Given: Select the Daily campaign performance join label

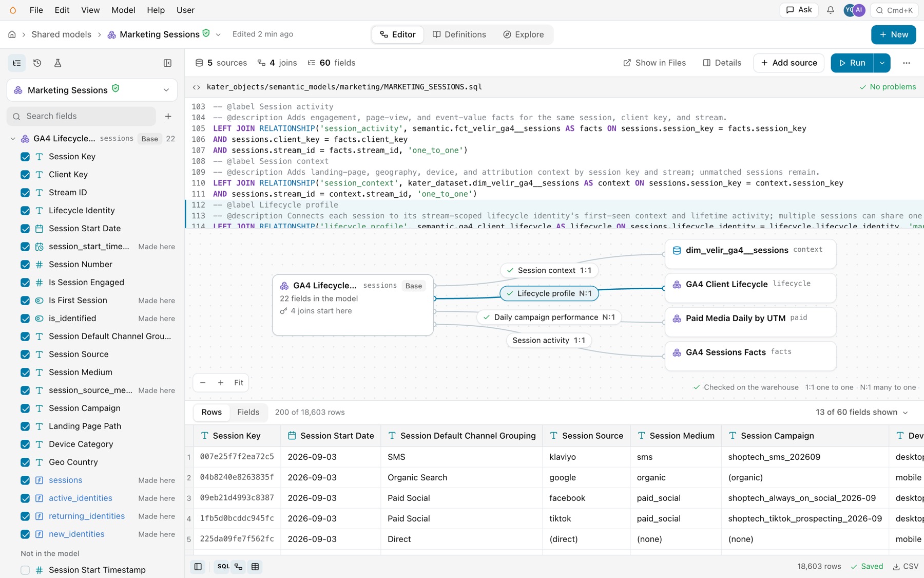Looking at the screenshot, I should click(x=549, y=317).
